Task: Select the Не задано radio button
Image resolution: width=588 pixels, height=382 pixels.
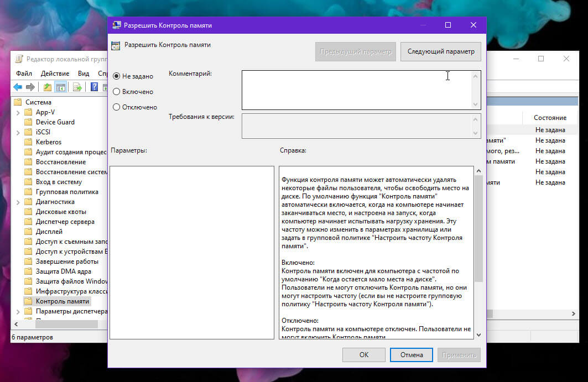Action: click(117, 76)
